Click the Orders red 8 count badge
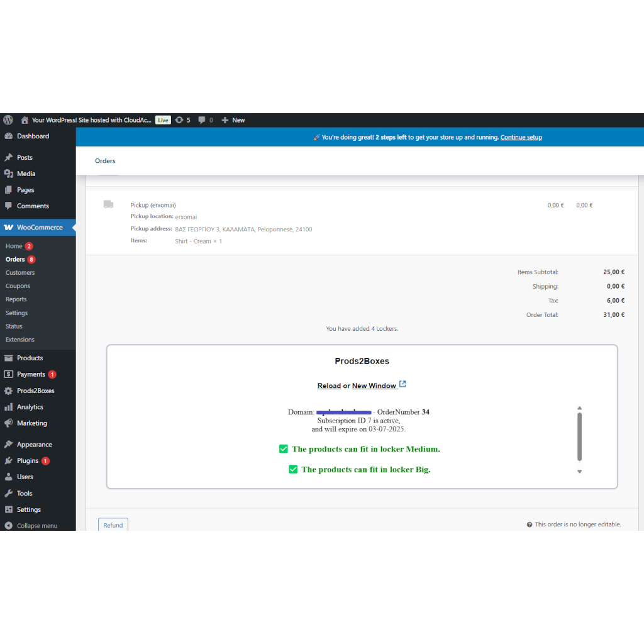 pyautogui.click(x=31, y=259)
